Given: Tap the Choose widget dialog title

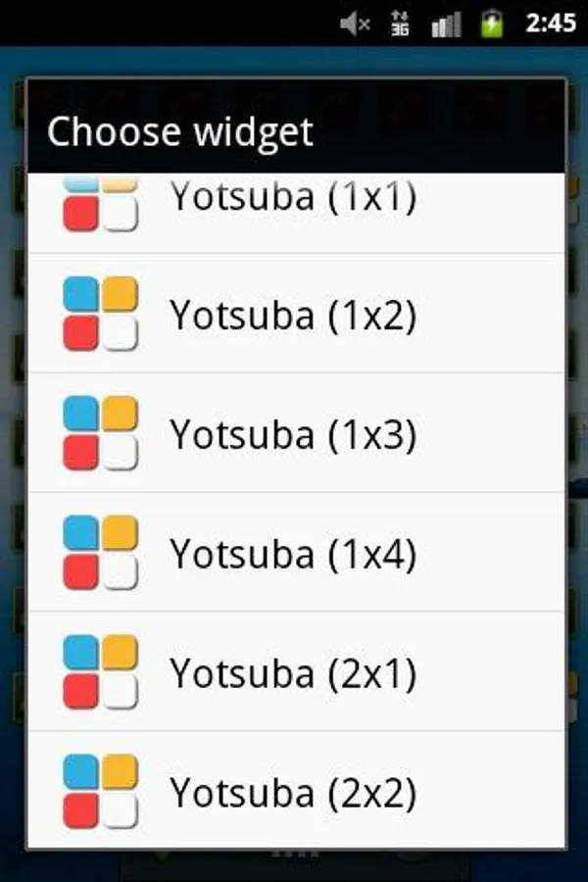Looking at the screenshot, I should click(x=180, y=133).
